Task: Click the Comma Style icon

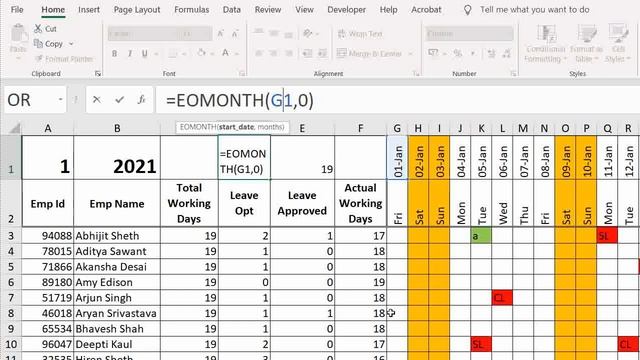Action: tap(473, 53)
